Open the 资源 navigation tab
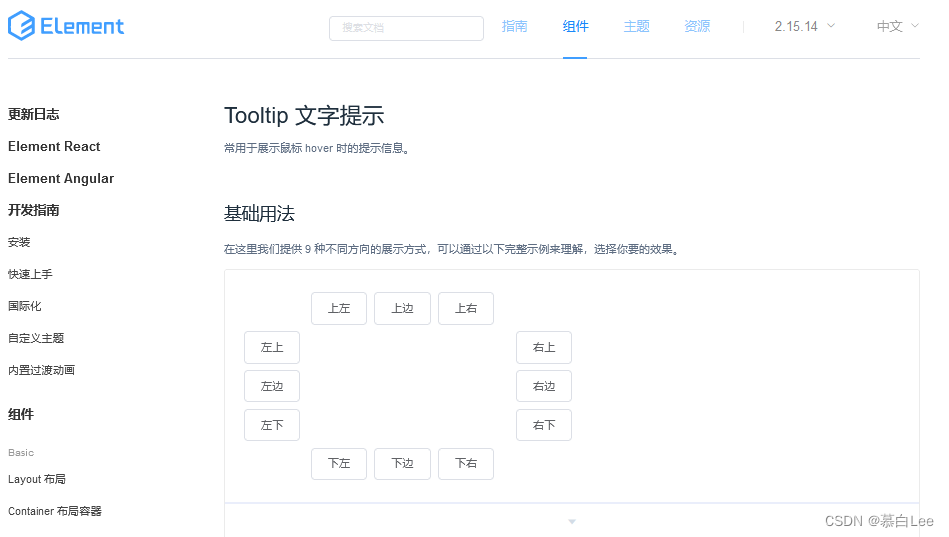The height and width of the screenshot is (537, 949). (x=697, y=27)
